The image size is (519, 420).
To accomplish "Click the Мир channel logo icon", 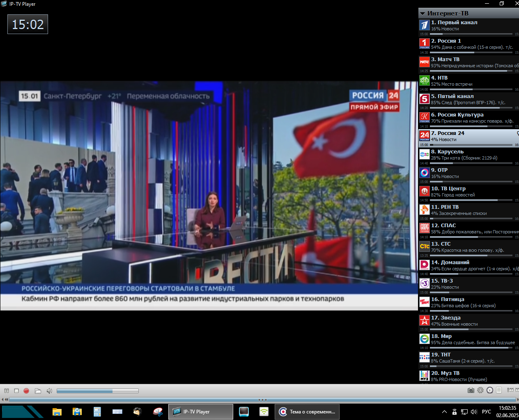I will [425, 339].
